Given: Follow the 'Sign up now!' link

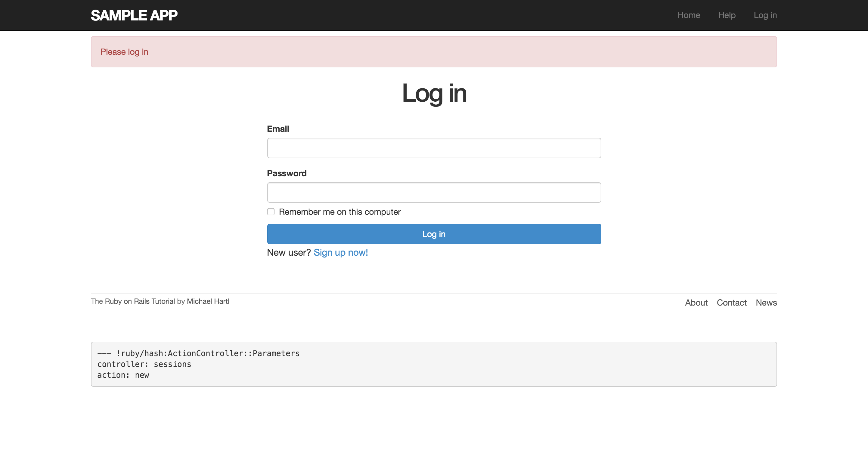Looking at the screenshot, I should [x=340, y=253].
